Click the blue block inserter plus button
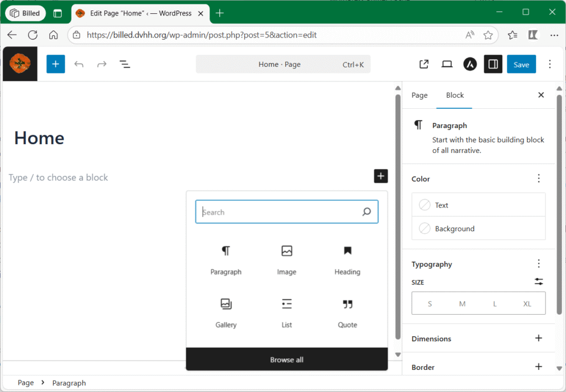 (x=55, y=64)
